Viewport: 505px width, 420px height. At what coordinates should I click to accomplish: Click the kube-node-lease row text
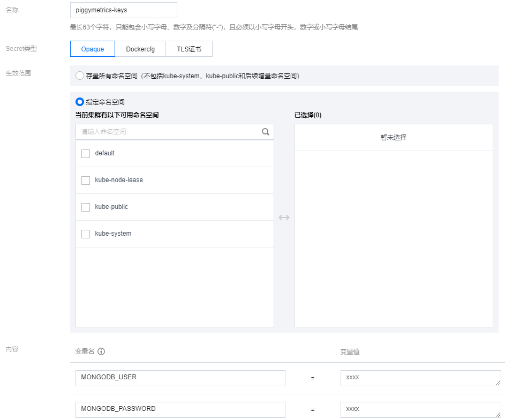pyautogui.click(x=119, y=180)
